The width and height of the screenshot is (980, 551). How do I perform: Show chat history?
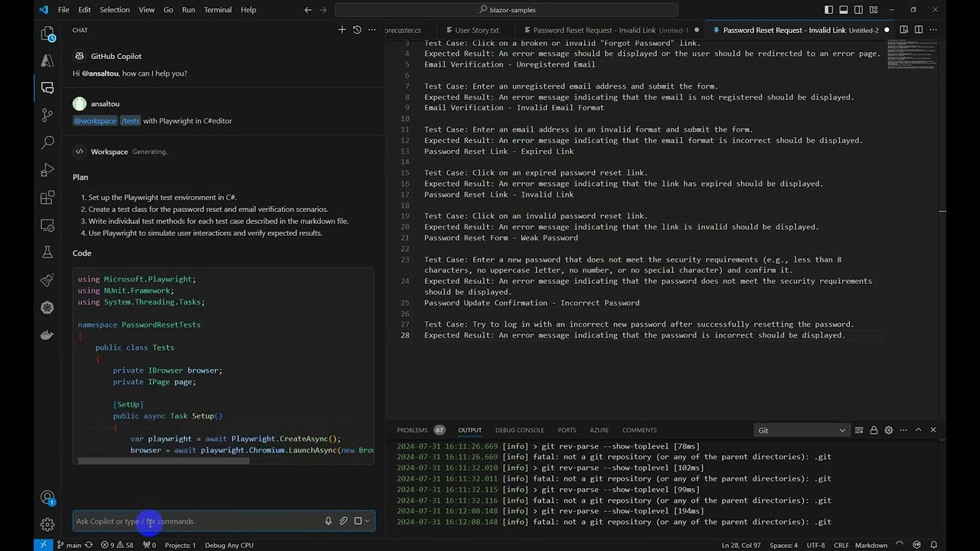pos(357,30)
